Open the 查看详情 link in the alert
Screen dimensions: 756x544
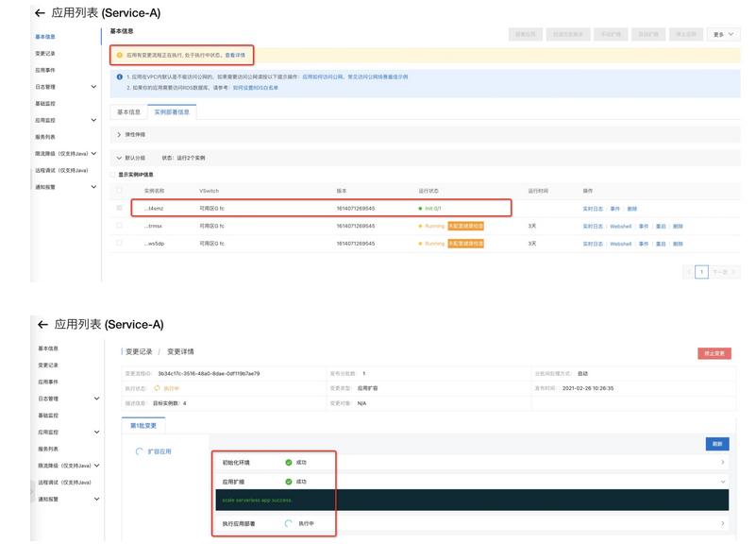coord(236,52)
